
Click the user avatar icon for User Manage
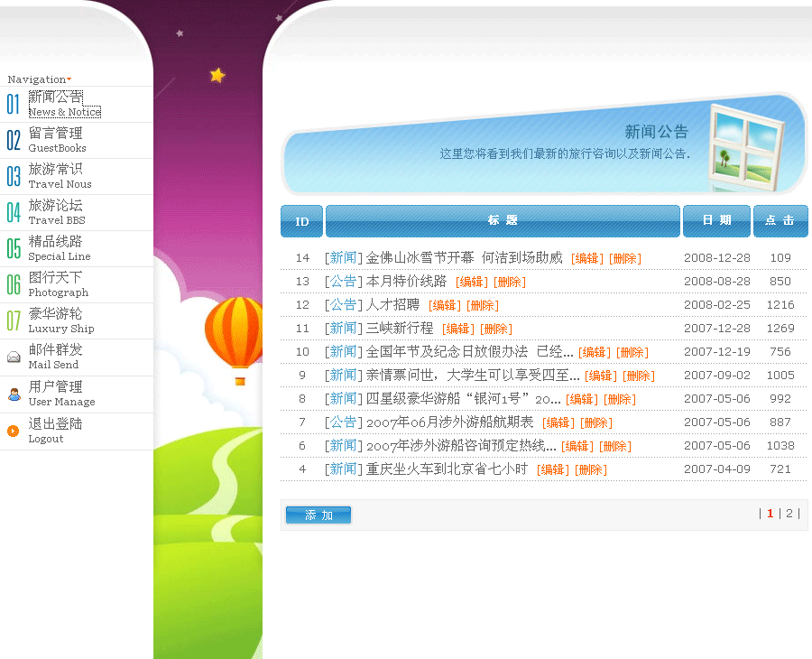[x=14, y=394]
